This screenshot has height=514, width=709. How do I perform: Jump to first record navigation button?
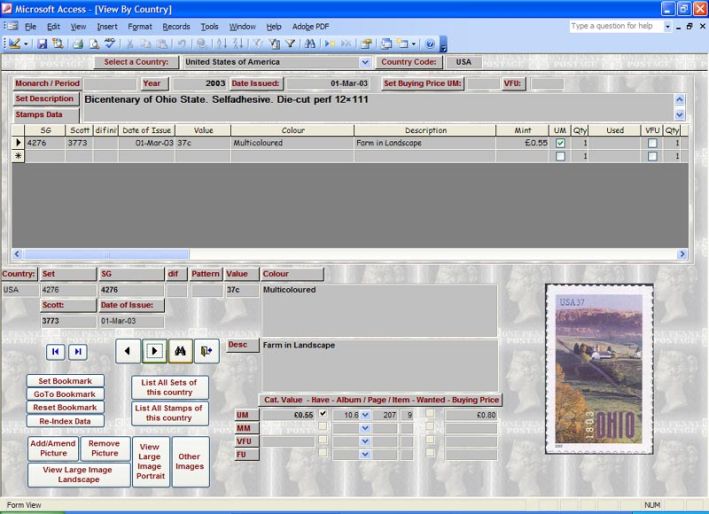click(x=55, y=352)
